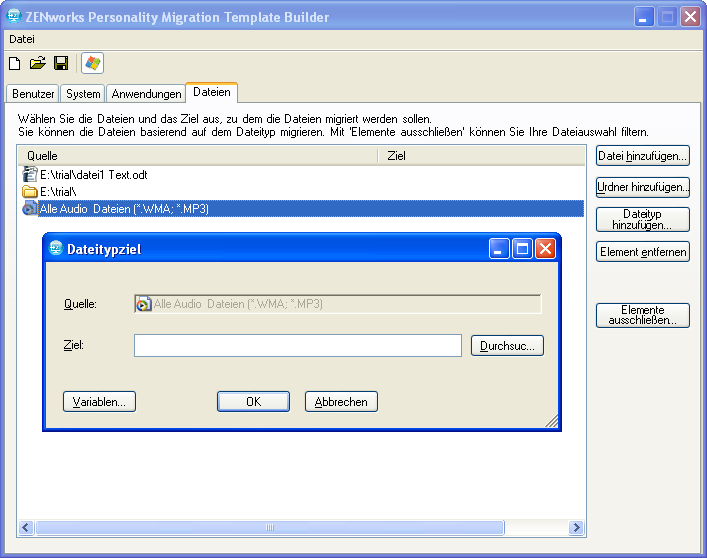Click the horizontal scrollbar left arrow

pos(26,527)
